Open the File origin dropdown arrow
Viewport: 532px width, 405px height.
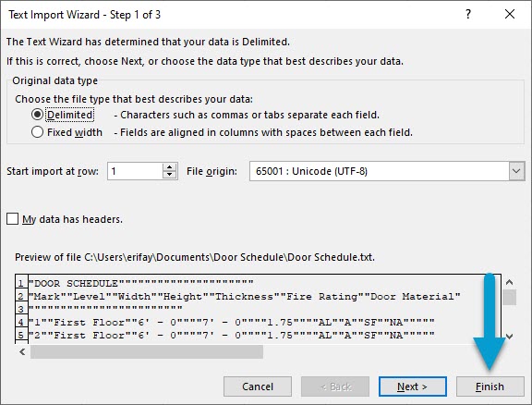[516, 171]
